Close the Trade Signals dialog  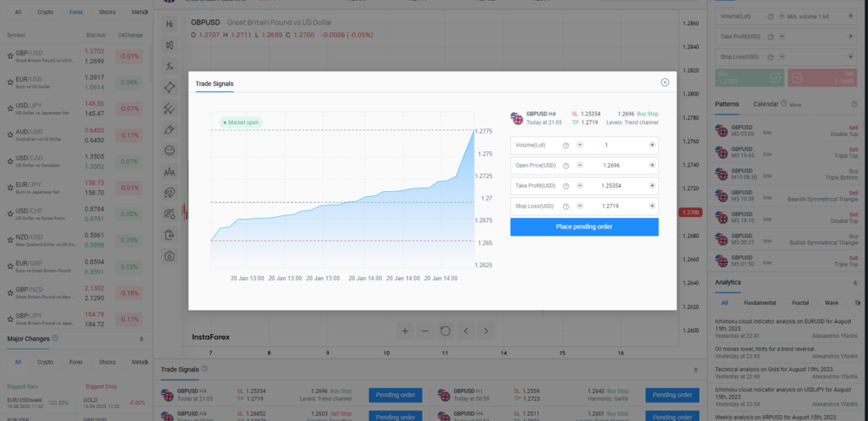pos(665,82)
